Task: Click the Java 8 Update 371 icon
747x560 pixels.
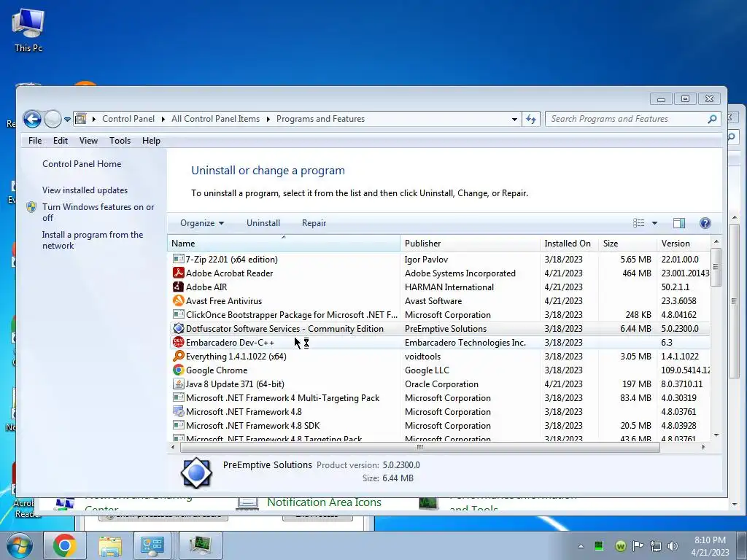Action: point(178,384)
